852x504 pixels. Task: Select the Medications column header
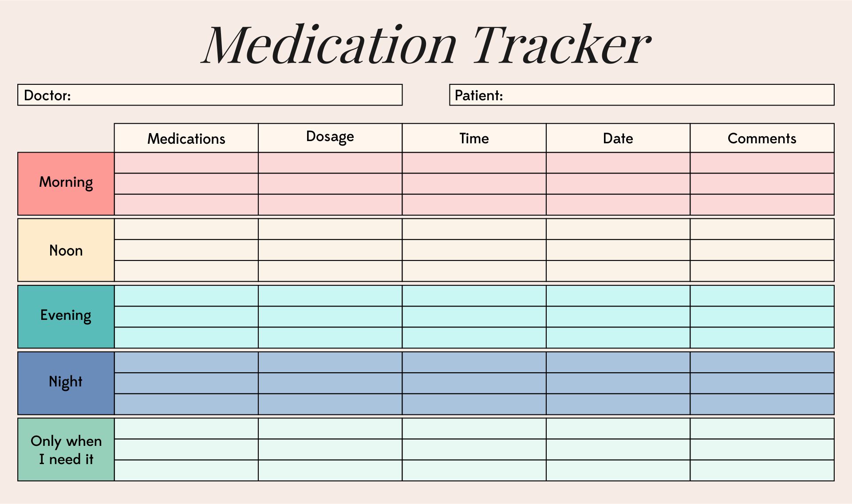click(186, 138)
